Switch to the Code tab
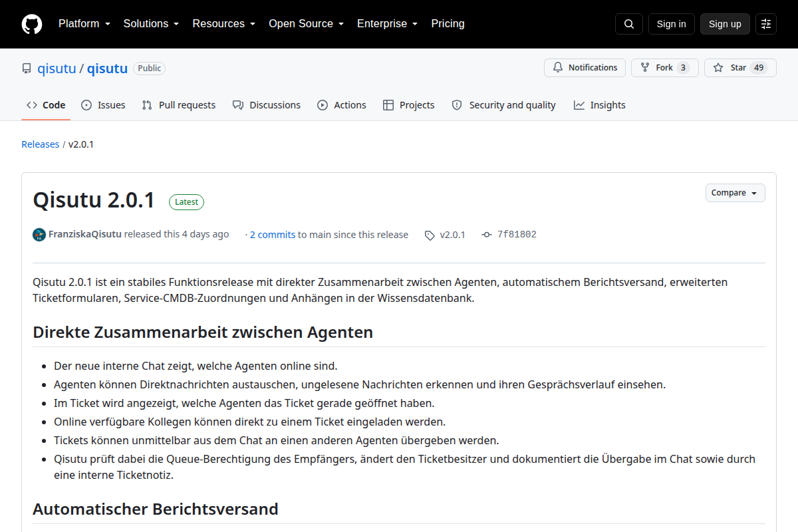Screen dimensions: 798x532 pos(46,105)
